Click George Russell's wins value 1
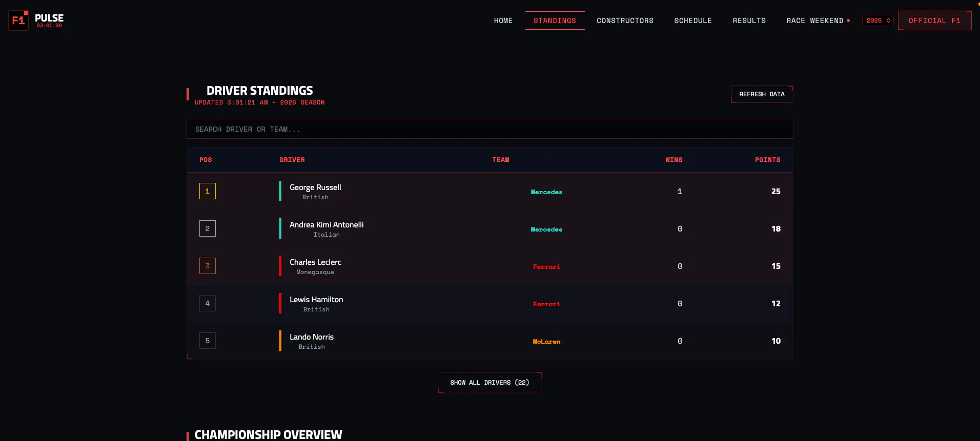Image resolution: width=980 pixels, height=441 pixels. pyautogui.click(x=680, y=191)
